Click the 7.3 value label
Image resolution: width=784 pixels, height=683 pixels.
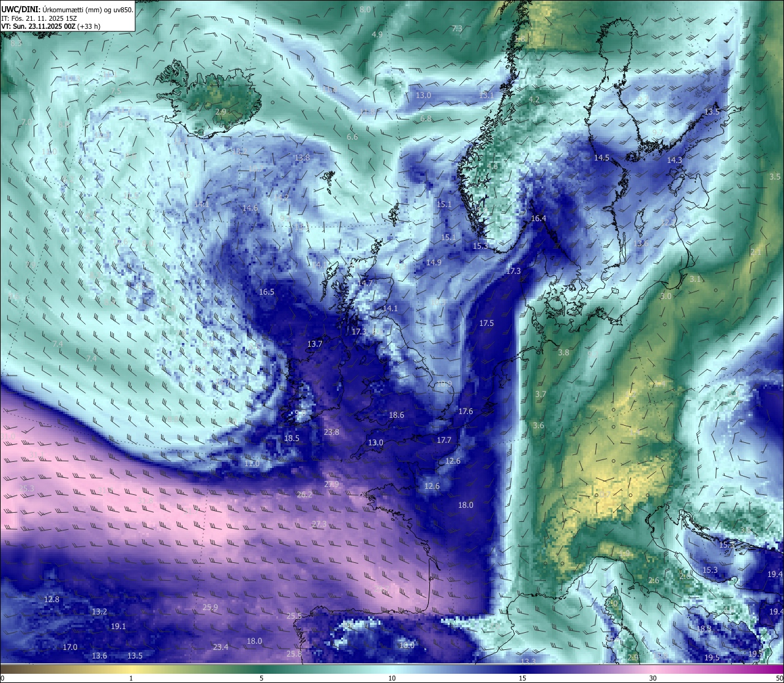457,29
